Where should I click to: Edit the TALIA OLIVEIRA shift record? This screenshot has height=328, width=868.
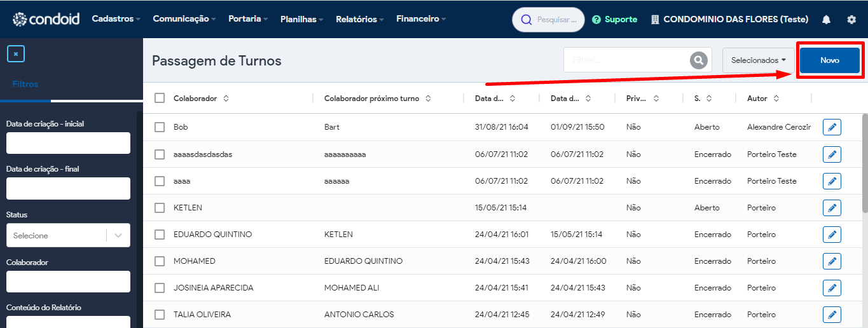click(x=832, y=315)
